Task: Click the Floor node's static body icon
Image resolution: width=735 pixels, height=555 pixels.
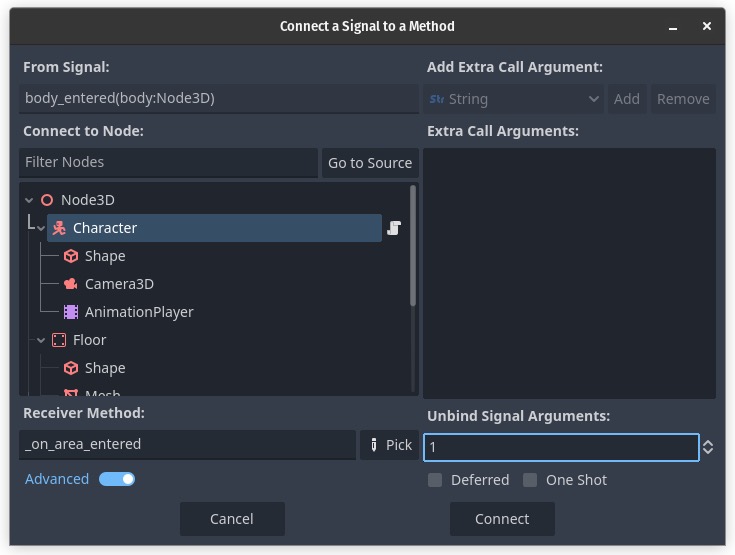Action: point(59,340)
